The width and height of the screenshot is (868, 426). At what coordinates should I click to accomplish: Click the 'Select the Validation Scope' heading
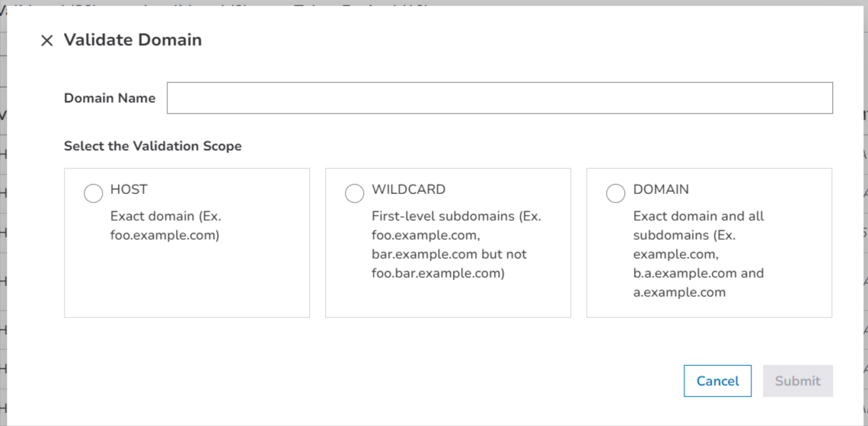[152, 146]
